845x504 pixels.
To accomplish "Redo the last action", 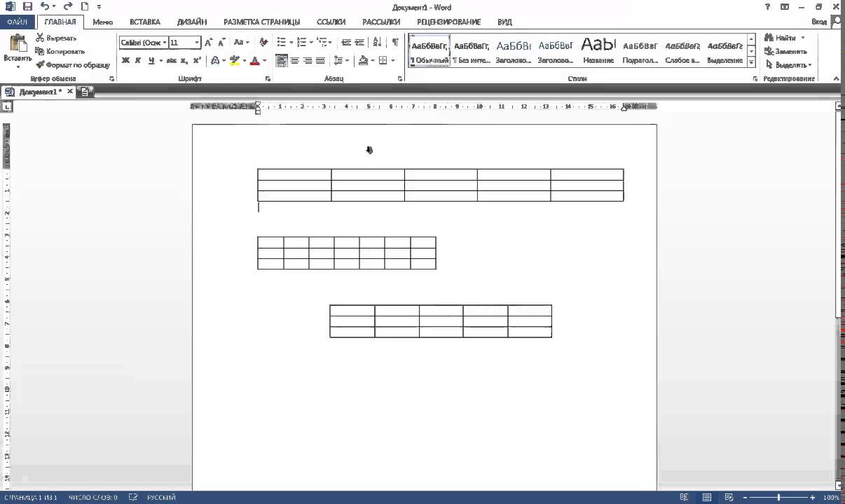I will point(68,7).
